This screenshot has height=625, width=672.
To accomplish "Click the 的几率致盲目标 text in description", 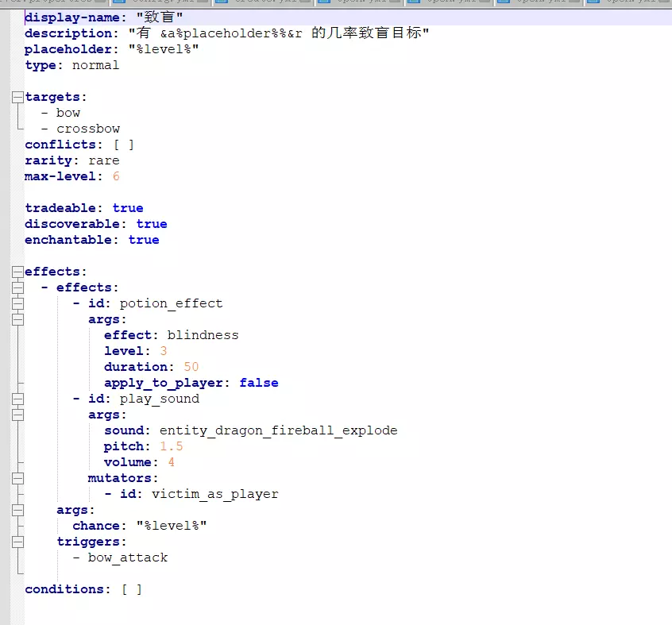I will (366, 33).
